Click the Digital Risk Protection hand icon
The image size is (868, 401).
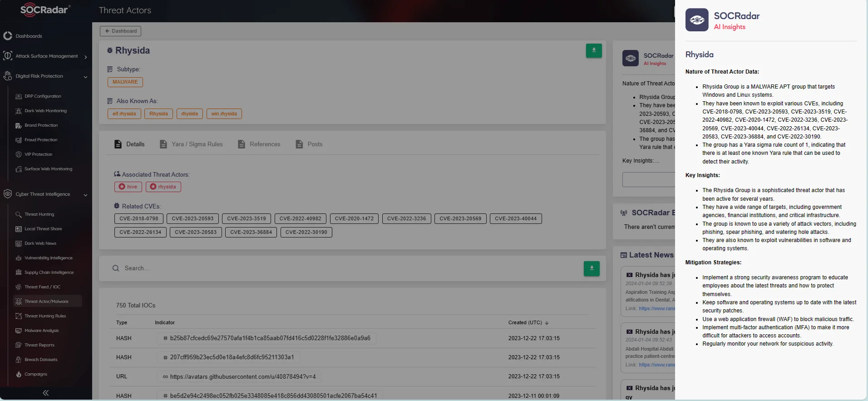pos(8,76)
